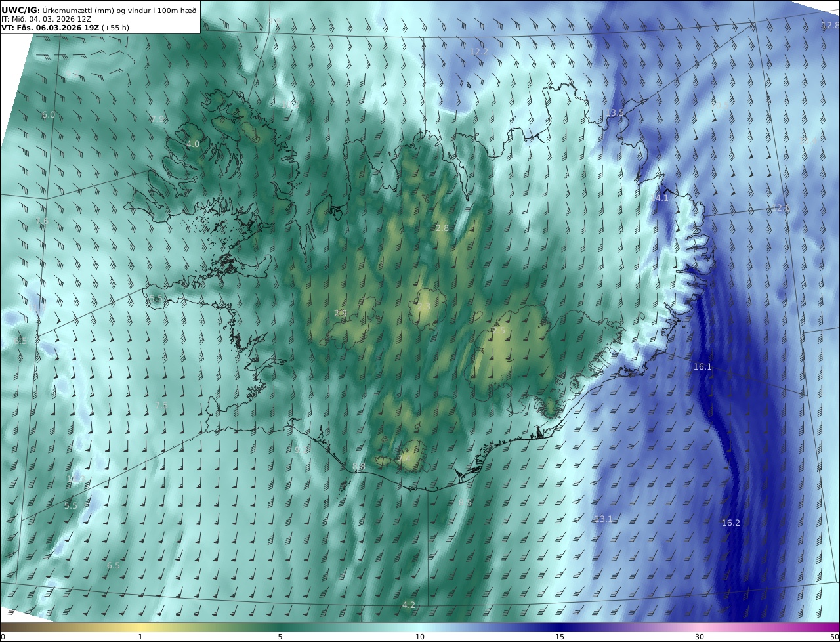Select the 'UWC/IG:' title label

tap(20, 10)
